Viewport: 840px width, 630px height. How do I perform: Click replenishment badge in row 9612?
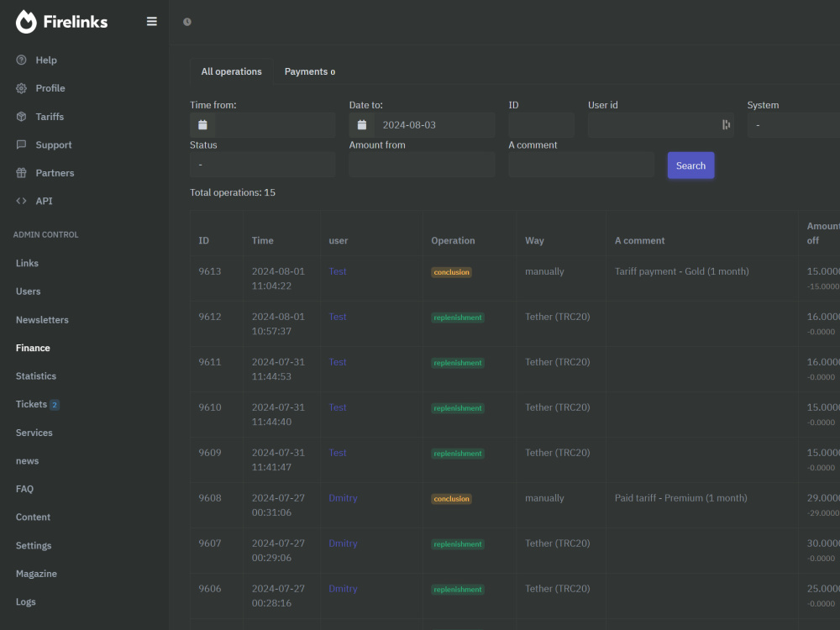pyautogui.click(x=458, y=318)
